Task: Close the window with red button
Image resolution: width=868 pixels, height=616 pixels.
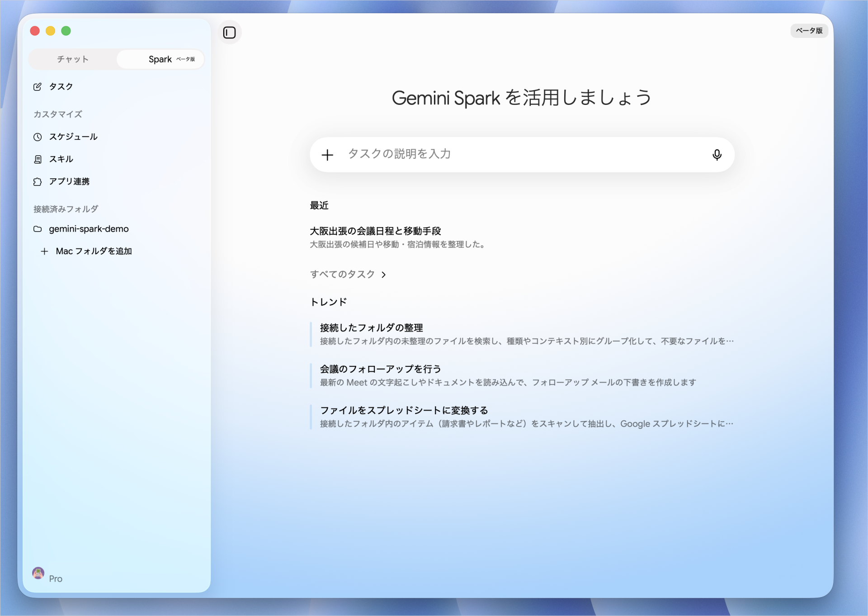Action: coord(35,31)
